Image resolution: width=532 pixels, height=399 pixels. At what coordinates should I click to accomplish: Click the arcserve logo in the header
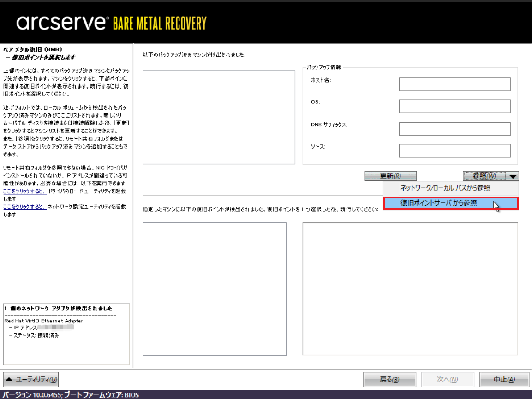click(x=62, y=23)
